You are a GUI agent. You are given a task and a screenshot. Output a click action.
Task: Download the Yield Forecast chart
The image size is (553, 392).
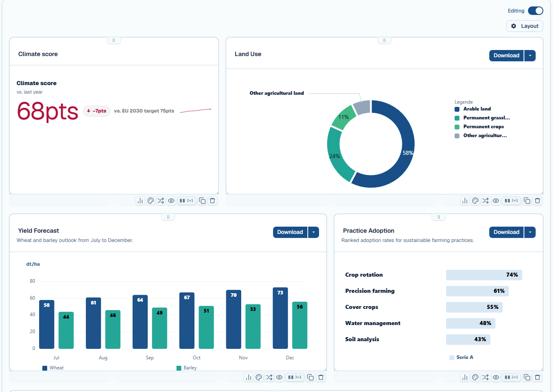pyautogui.click(x=290, y=232)
